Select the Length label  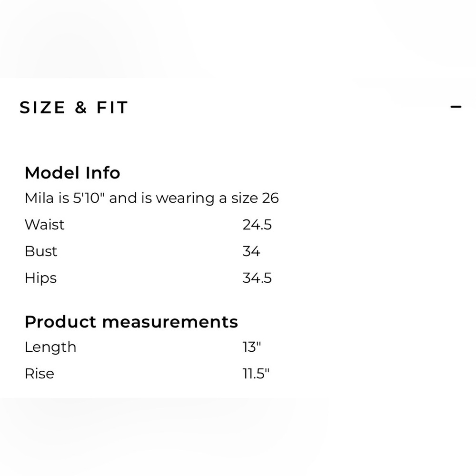[50, 347]
